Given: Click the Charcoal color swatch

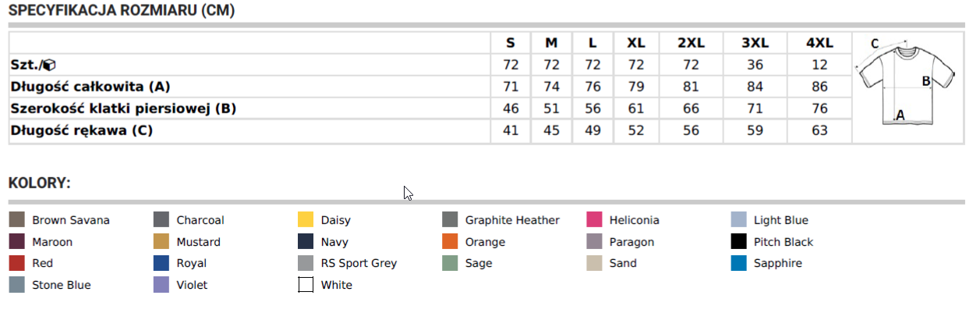Looking at the screenshot, I should point(161,220).
